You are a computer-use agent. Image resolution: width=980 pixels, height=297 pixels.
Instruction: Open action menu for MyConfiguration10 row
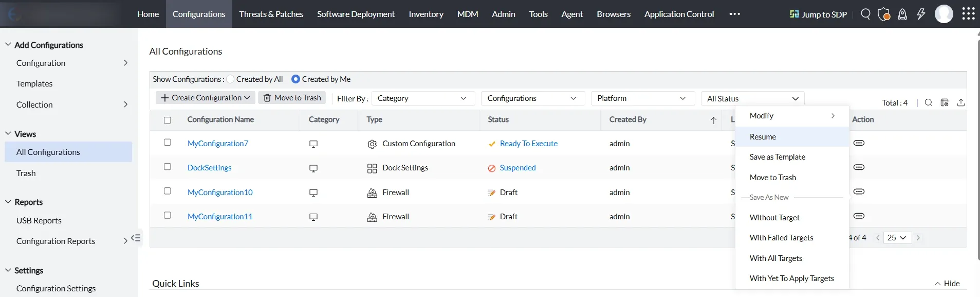coord(859,191)
